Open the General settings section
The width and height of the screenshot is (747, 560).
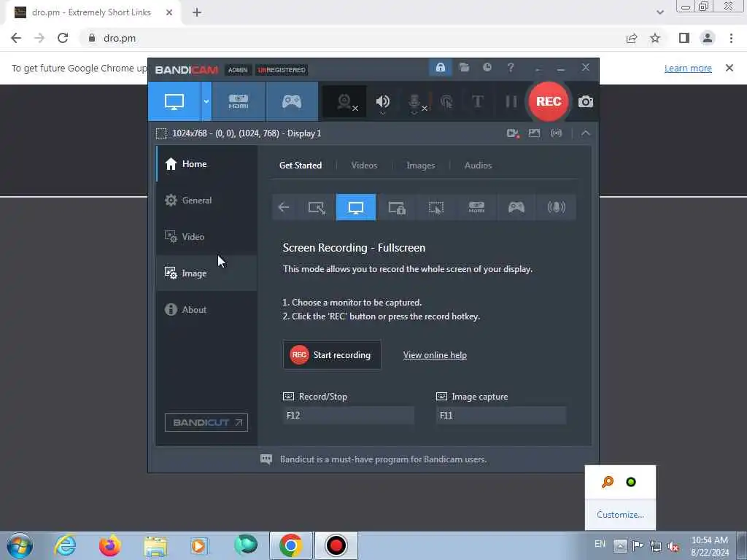coord(206,200)
